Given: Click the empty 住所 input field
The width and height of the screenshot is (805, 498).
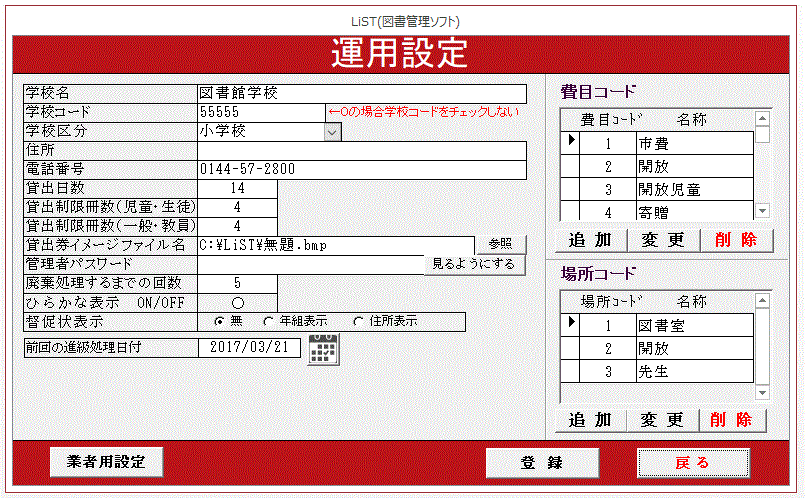Looking at the screenshot, I should click(x=362, y=151).
